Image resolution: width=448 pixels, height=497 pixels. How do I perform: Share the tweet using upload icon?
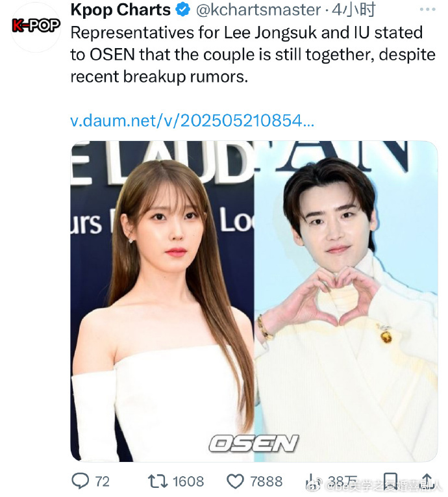[427, 481]
